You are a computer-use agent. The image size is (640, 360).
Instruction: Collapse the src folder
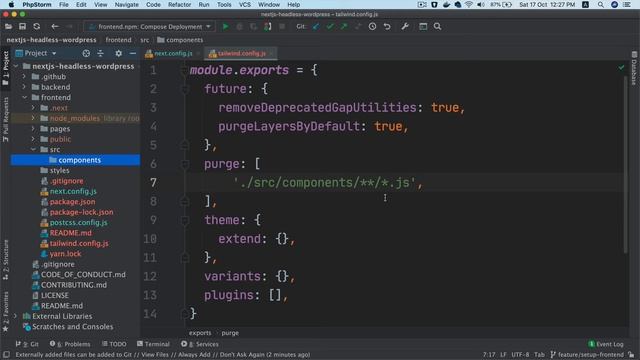33,149
